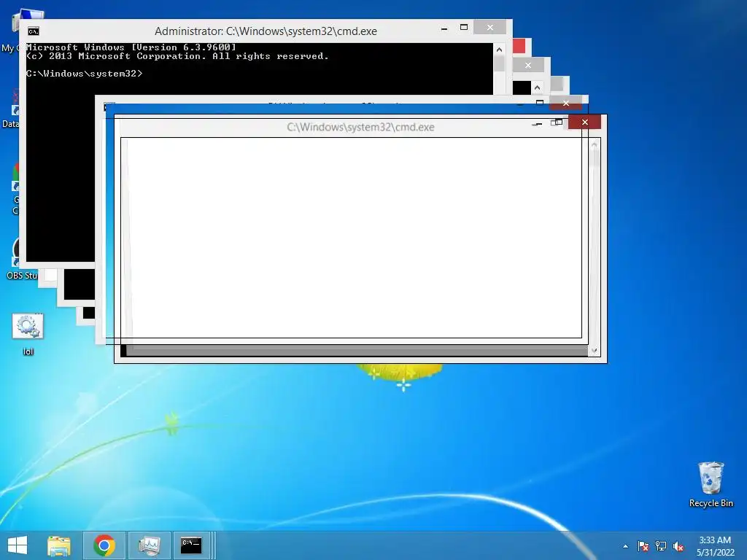The width and height of the screenshot is (747, 560).
Task: Click the front white cmd.exe window title text
Action: point(360,127)
